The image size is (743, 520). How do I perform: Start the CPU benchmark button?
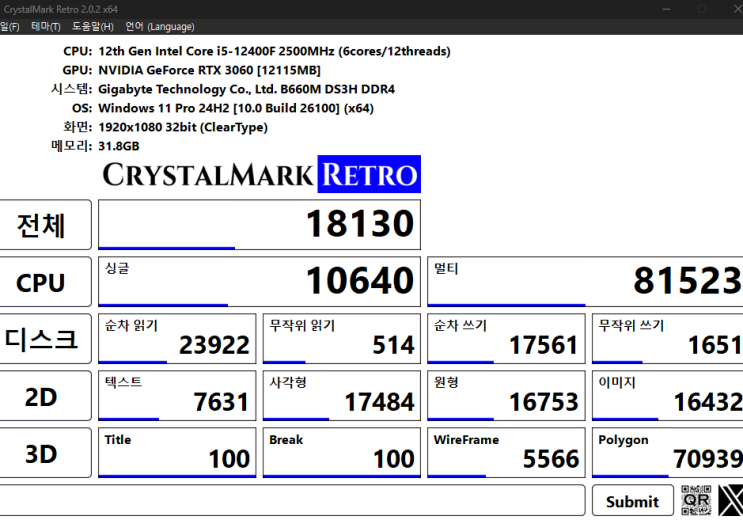pyautogui.click(x=45, y=282)
